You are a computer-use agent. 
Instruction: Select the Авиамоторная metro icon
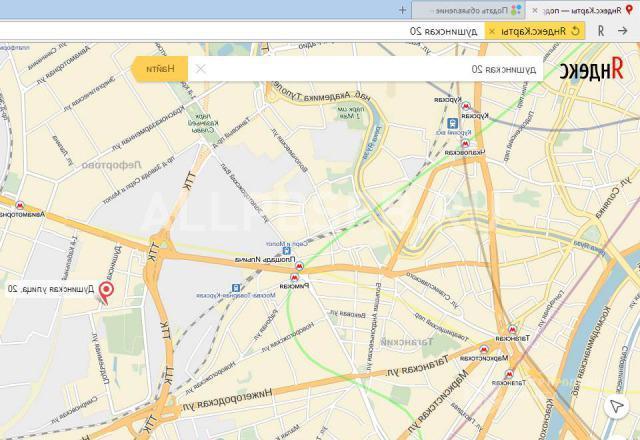(x=20, y=205)
